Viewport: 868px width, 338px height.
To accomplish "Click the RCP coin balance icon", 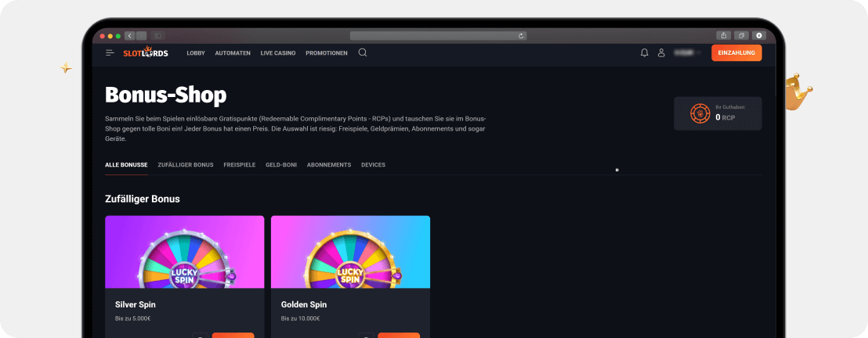I will 700,113.
